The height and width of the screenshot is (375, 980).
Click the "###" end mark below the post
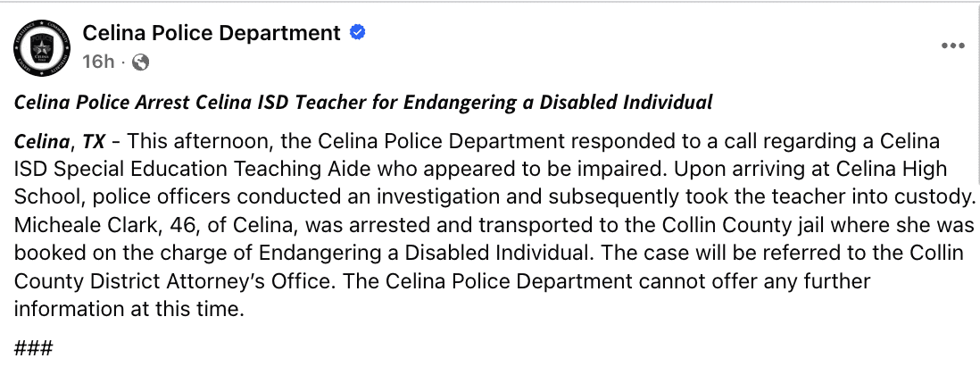pos(35,347)
